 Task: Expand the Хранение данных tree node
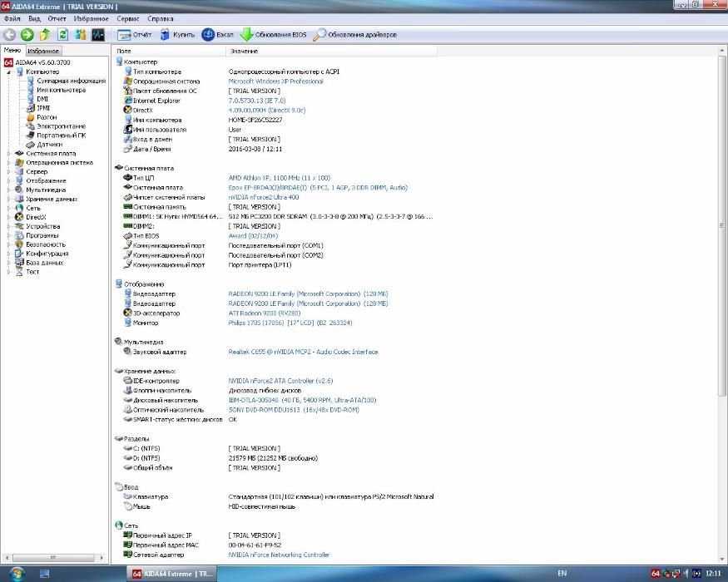coord(8,199)
